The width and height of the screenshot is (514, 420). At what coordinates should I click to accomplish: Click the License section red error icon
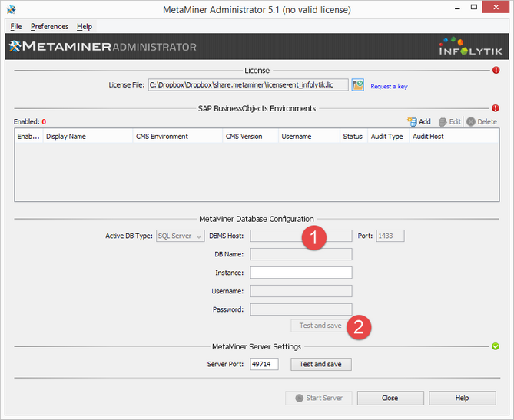tap(496, 70)
